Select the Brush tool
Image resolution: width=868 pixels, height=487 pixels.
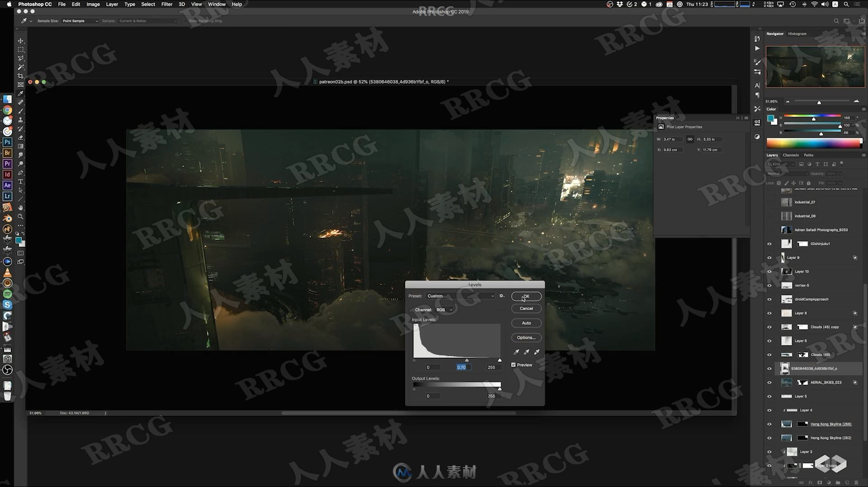[20, 111]
